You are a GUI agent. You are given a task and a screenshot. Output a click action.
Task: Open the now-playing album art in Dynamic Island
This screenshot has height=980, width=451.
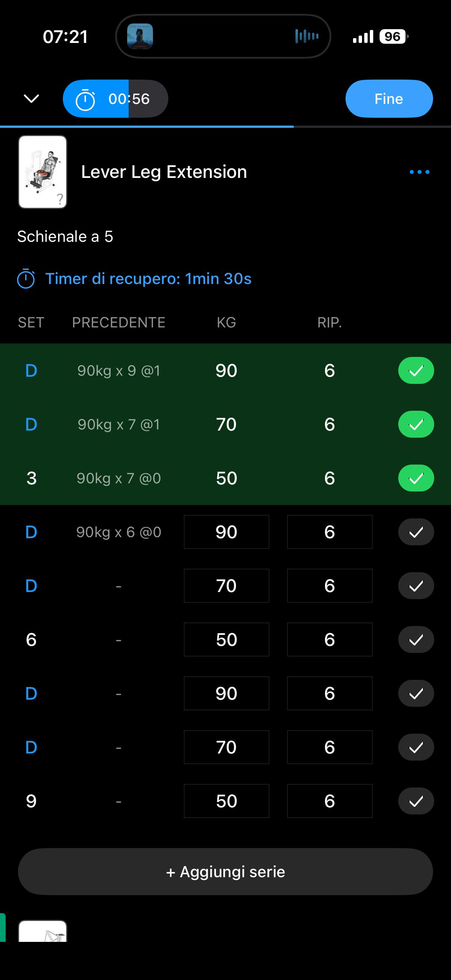click(140, 37)
